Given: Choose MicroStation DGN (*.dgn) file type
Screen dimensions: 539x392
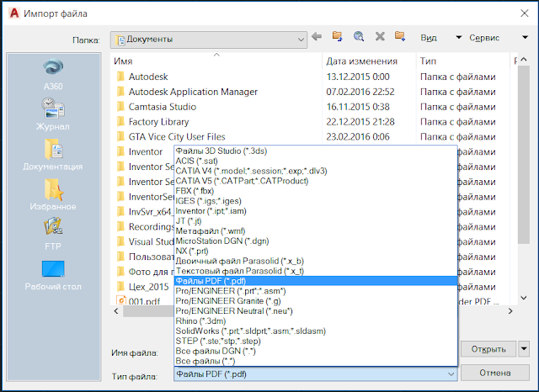Looking at the screenshot, I should [316, 241].
